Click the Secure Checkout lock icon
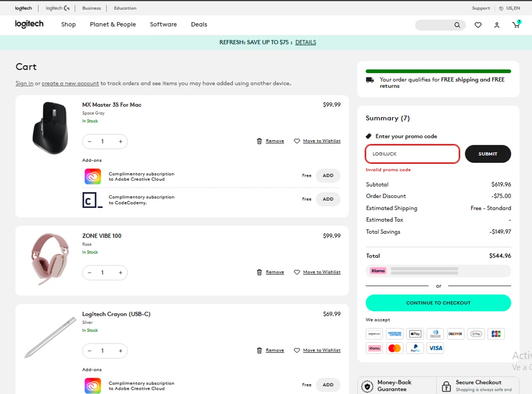Viewport: 532px width, 394px height. click(446, 386)
